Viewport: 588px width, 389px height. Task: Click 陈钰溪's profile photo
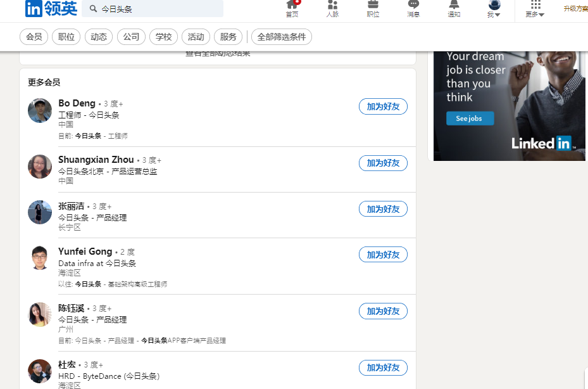click(40, 315)
